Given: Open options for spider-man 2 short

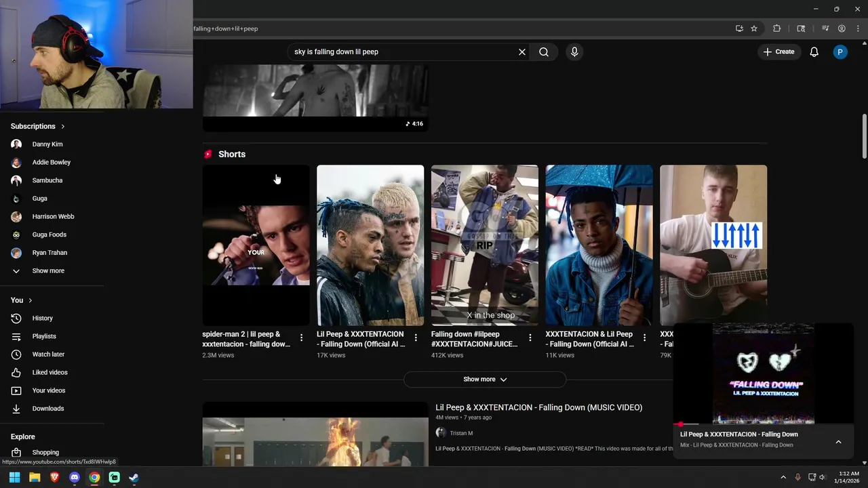Looking at the screenshot, I should click(302, 337).
